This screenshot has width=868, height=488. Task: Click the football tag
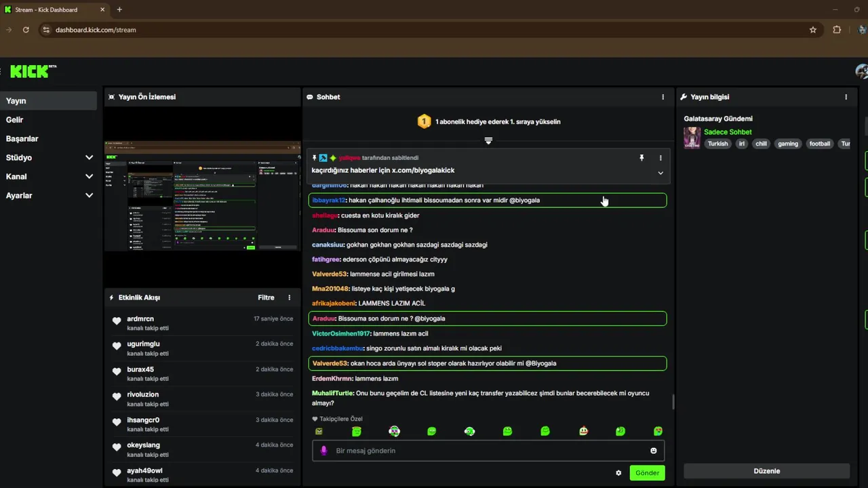(x=820, y=144)
